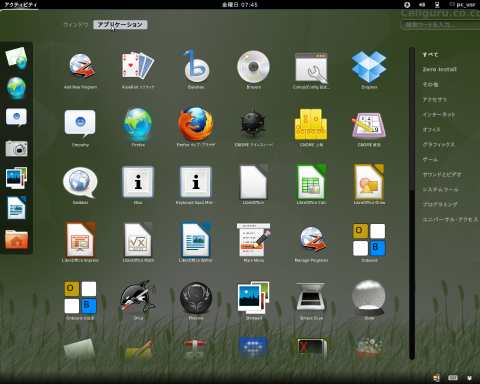
Task: Focus the search input field
Action: [441, 25]
